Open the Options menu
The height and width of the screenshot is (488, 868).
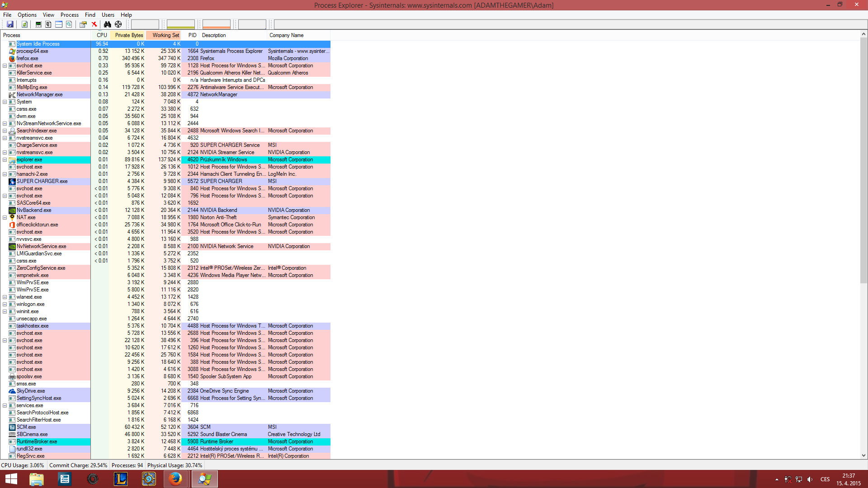tap(27, 15)
